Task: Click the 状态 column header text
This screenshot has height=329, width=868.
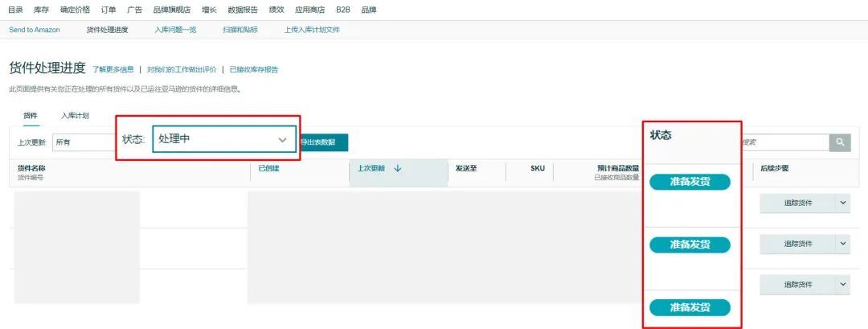Action: pos(661,135)
